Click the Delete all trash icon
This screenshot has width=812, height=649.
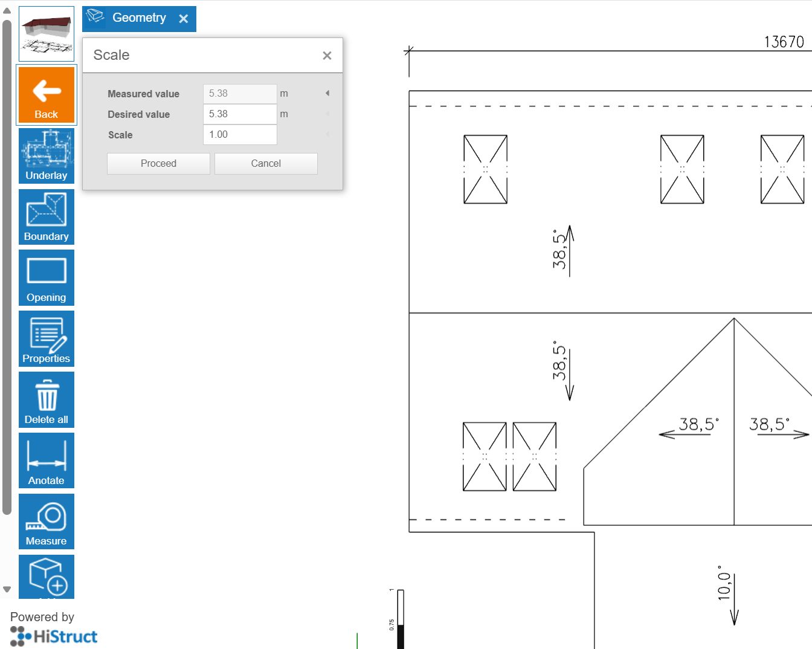(x=47, y=399)
